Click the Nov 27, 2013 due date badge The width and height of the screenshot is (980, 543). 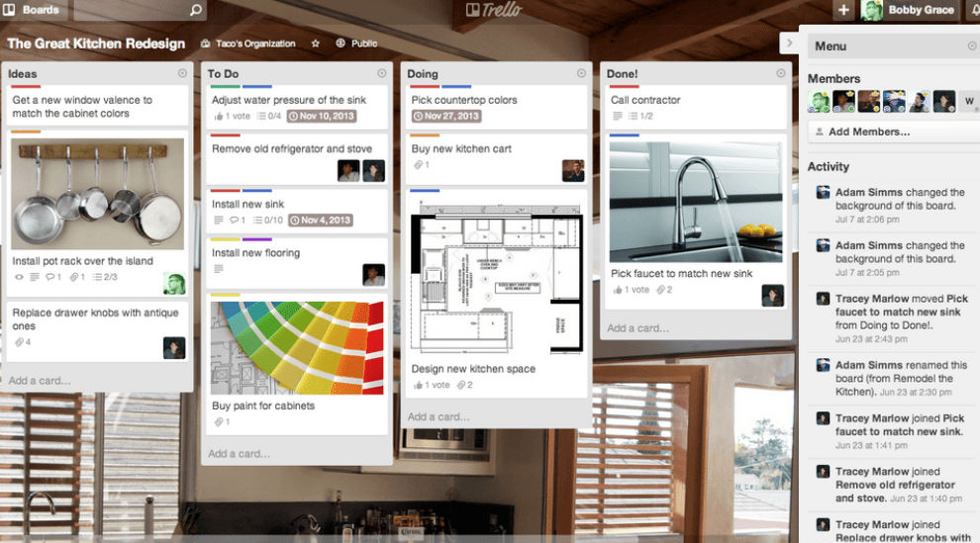[x=445, y=116]
